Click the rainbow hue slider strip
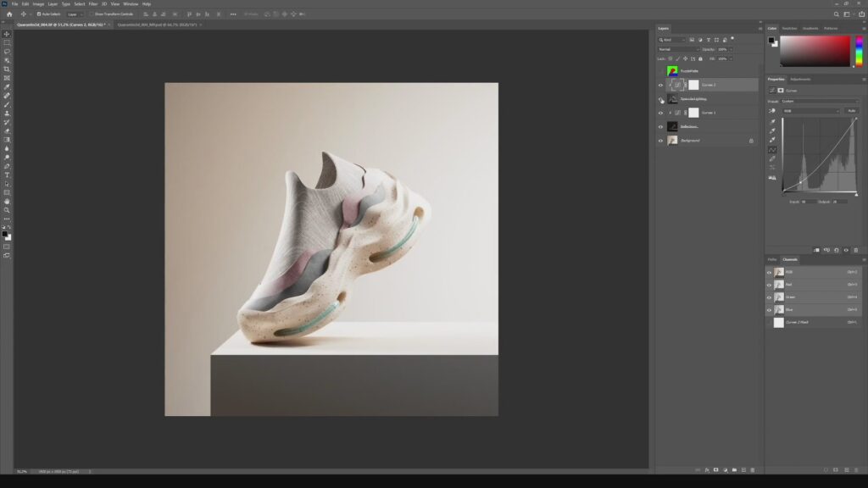Viewport: 868px width, 488px height. (860, 52)
